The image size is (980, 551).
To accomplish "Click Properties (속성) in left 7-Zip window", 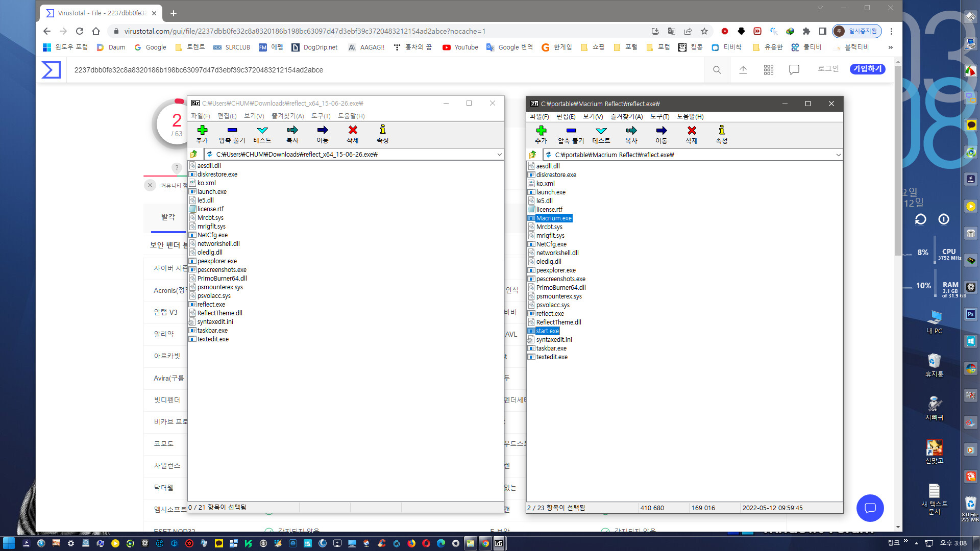I will (x=383, y=134).
